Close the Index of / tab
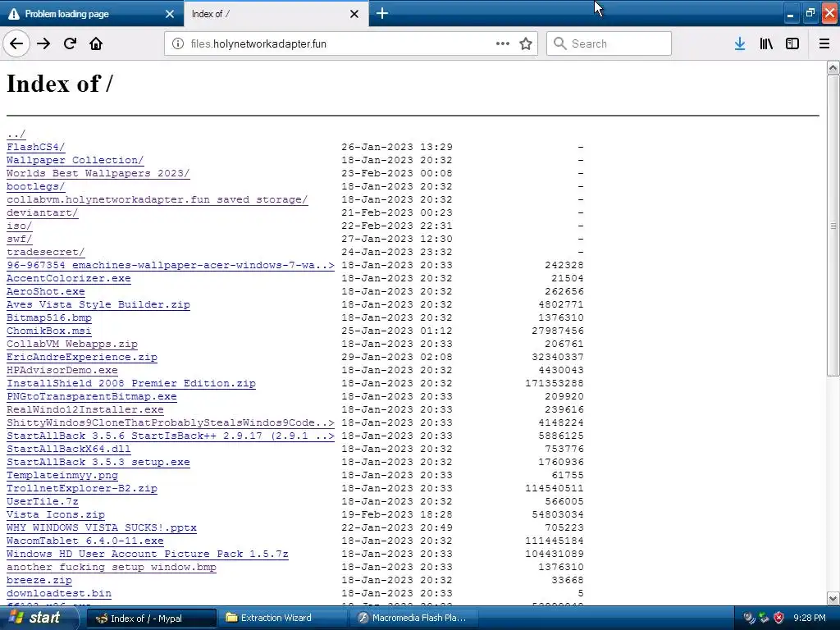The height and width of the screenshot is (630, 840). pos(354,14)
